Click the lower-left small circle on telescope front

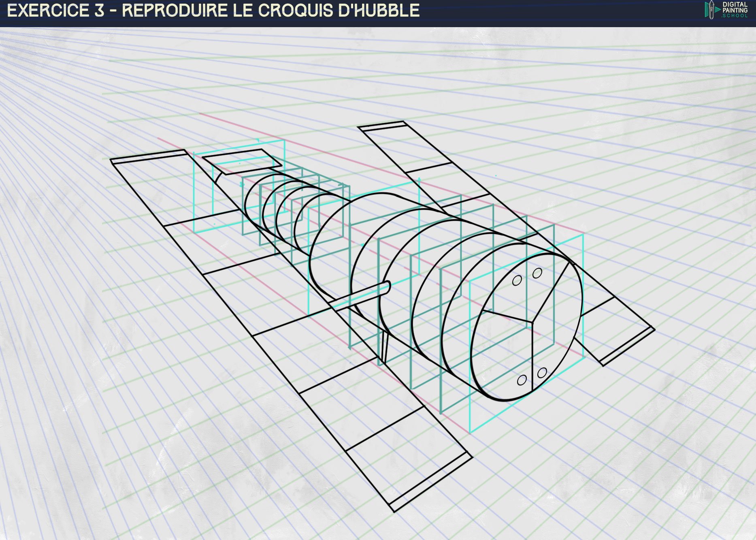[x=522, y=380]
